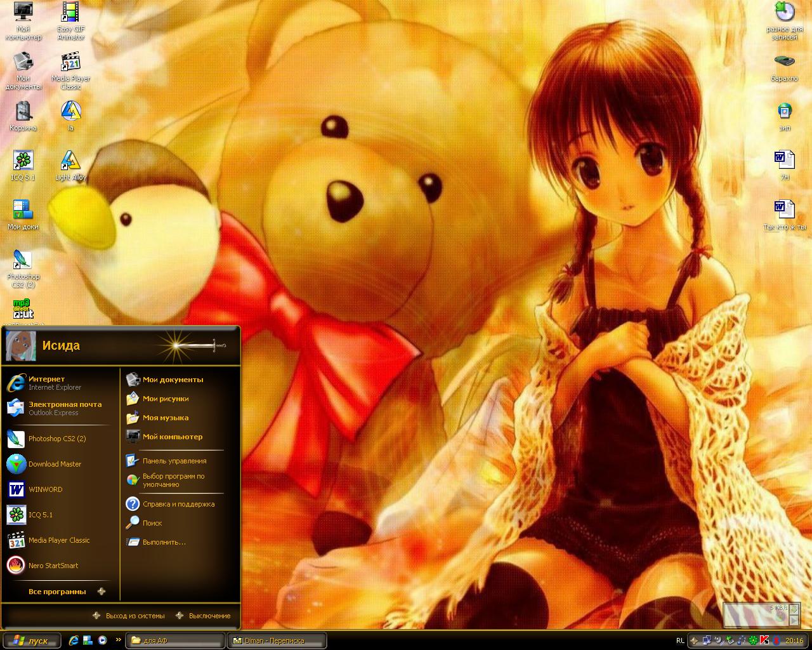
Task: Open the Так кто ж ты Word document
Action: (785, 215)
